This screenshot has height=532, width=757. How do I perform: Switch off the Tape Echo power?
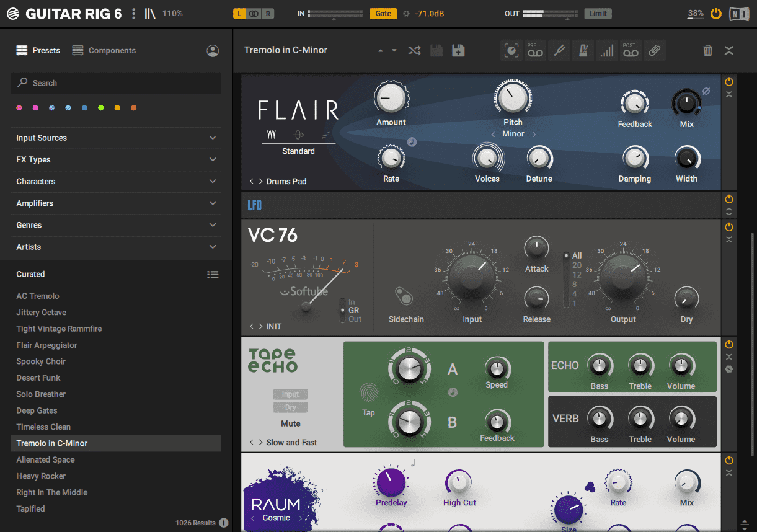click(729, 344)
